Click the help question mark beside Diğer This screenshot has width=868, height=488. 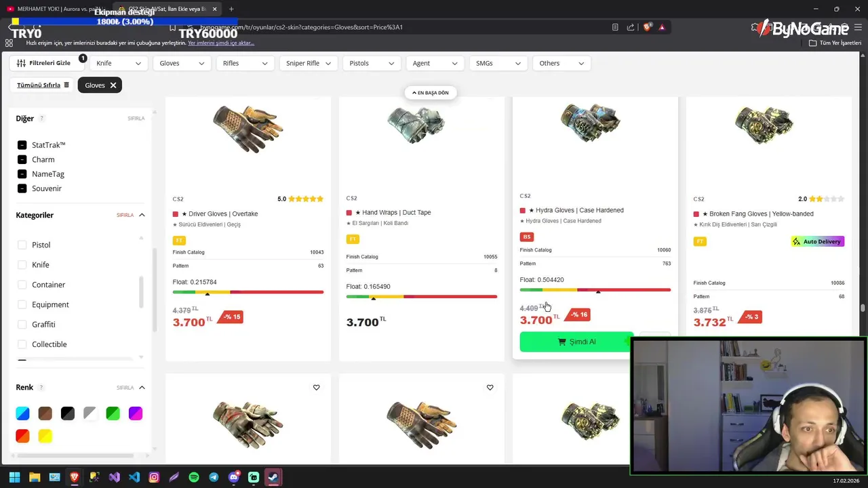tap(41, 118)
